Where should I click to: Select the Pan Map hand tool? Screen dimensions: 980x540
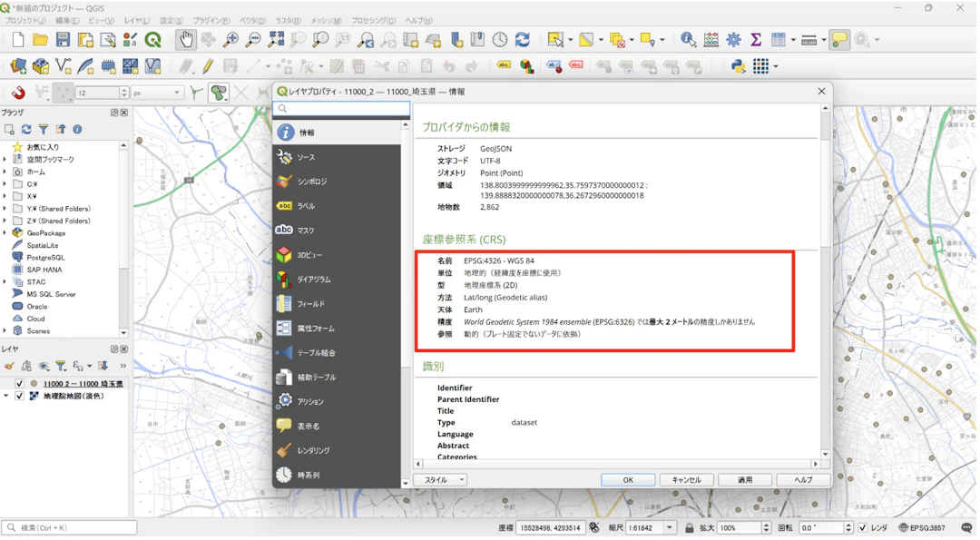click(186, 40)
